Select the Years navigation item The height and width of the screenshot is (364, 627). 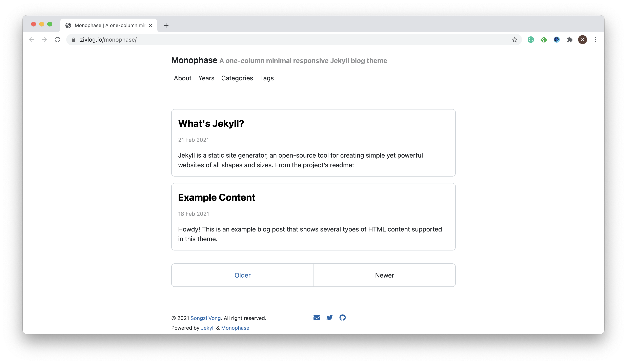point(206,78)
